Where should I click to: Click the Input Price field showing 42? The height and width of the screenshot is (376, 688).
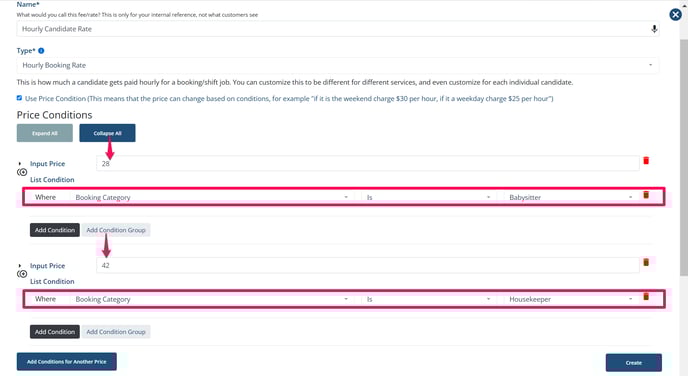pyautogui.click(x=368, y=265)
